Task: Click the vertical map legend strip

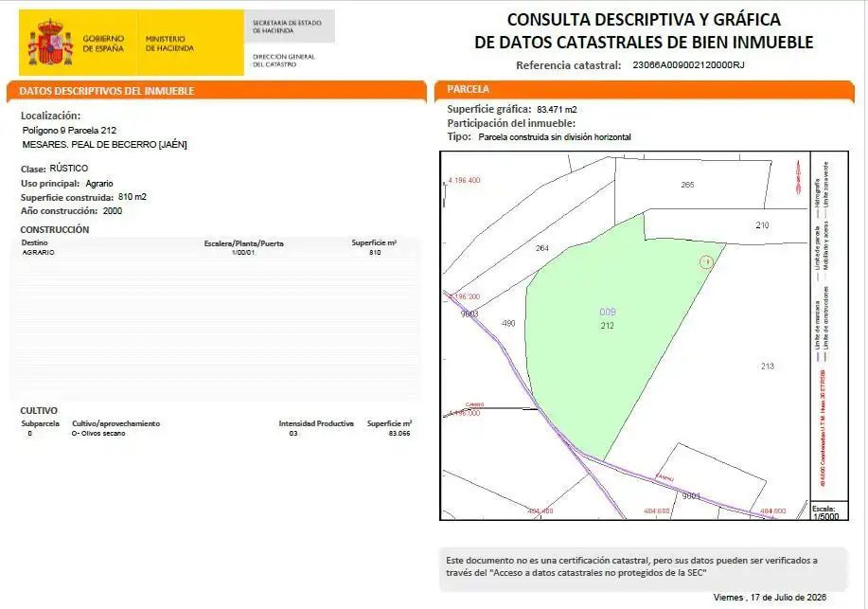Action: click(x=828, y=326)
